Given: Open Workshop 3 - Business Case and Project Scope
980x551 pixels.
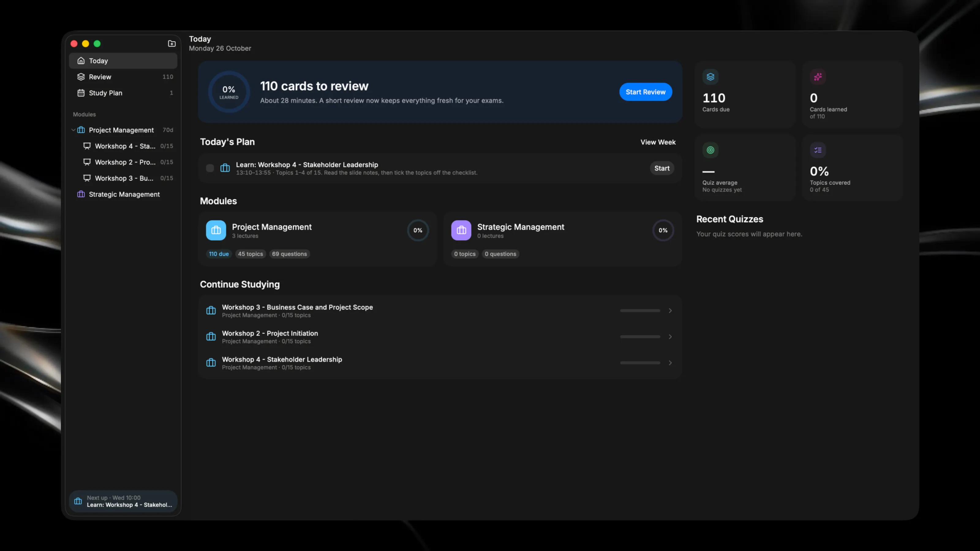Looking at the screenshot, I should [440, 311].
